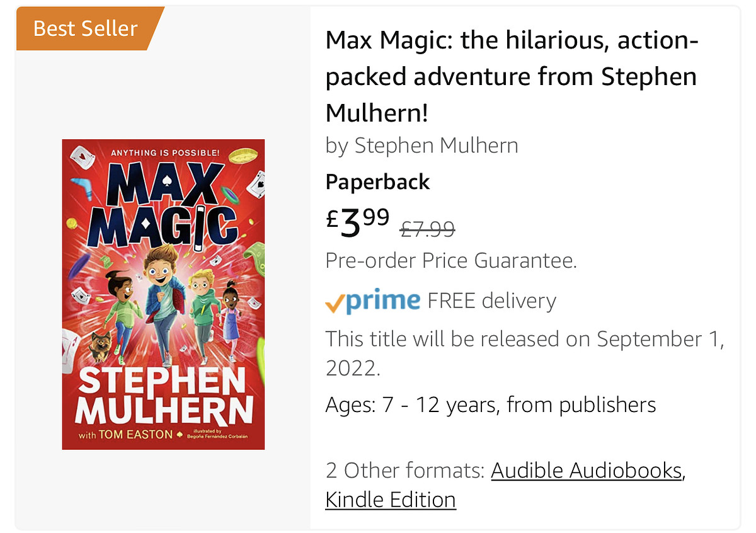This screenshot has width=756, height=533.
Task: Click the orange Best Seller badge
Action: pos(86,28)
